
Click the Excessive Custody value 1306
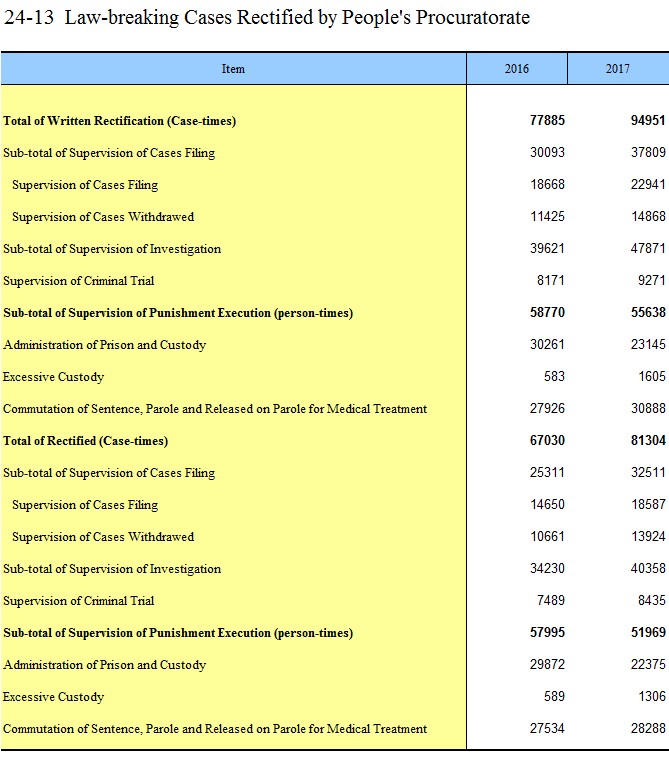[652, 696]
